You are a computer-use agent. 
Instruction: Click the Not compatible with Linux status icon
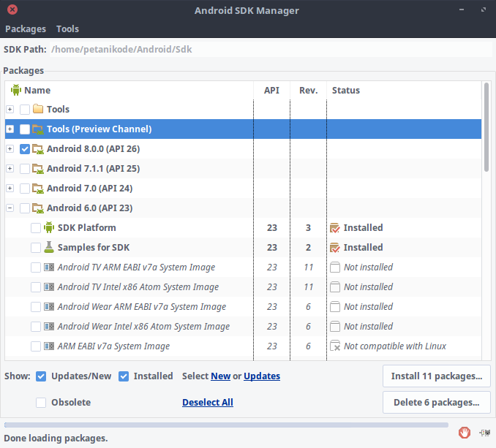pos(335,346)
